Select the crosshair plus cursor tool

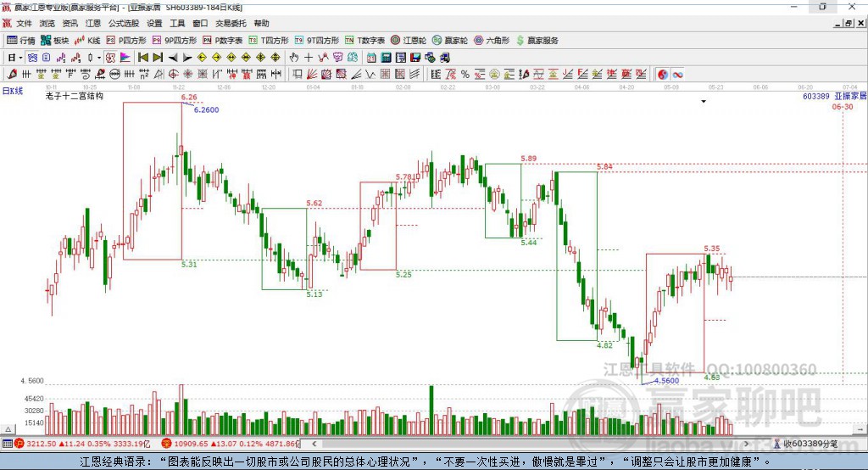309,58
